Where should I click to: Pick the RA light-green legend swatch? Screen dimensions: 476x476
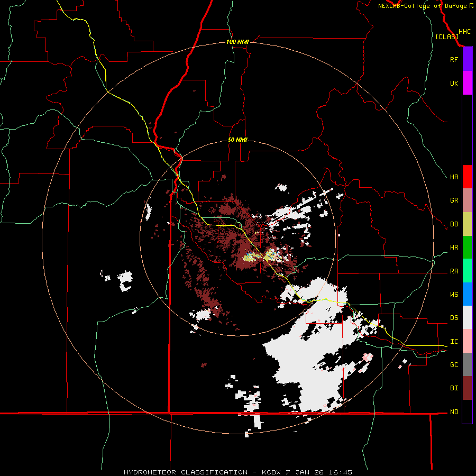467,271
